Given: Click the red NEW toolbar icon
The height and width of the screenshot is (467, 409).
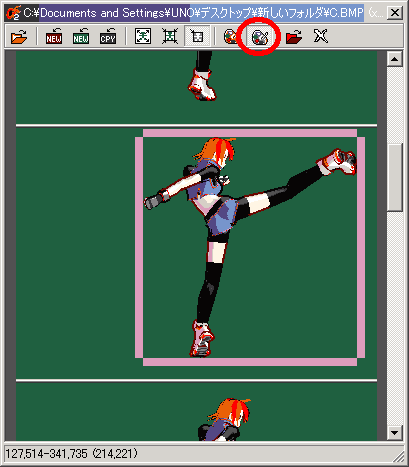Looking at the screenshot, I should tap(54, 36).
